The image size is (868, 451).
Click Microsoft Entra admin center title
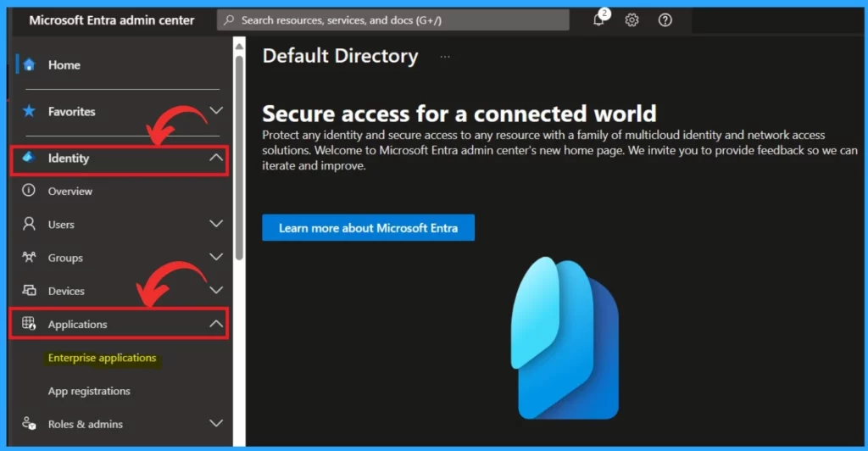click(x=112, y=19)
